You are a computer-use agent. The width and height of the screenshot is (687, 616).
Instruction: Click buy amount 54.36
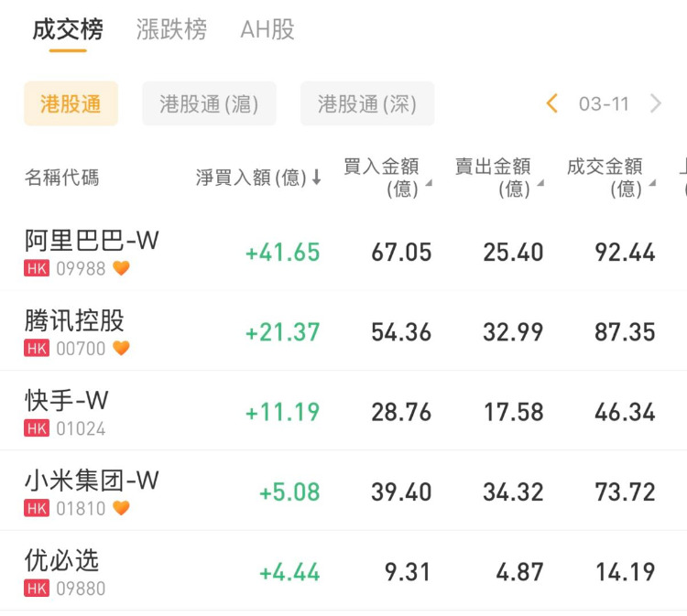[402, 332]
